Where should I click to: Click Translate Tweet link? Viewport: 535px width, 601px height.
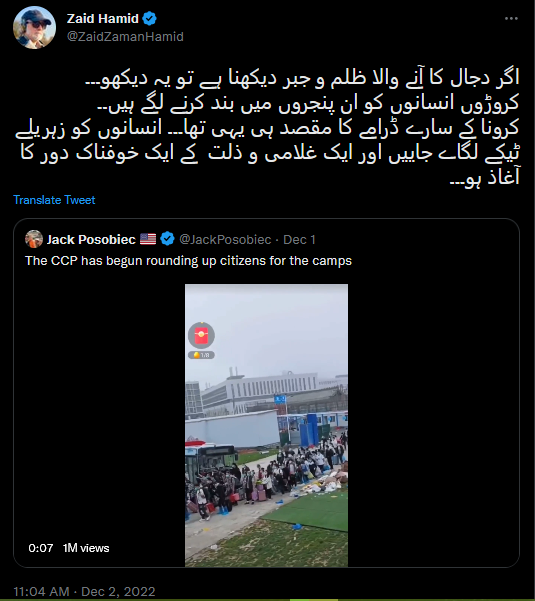[54, 200]
